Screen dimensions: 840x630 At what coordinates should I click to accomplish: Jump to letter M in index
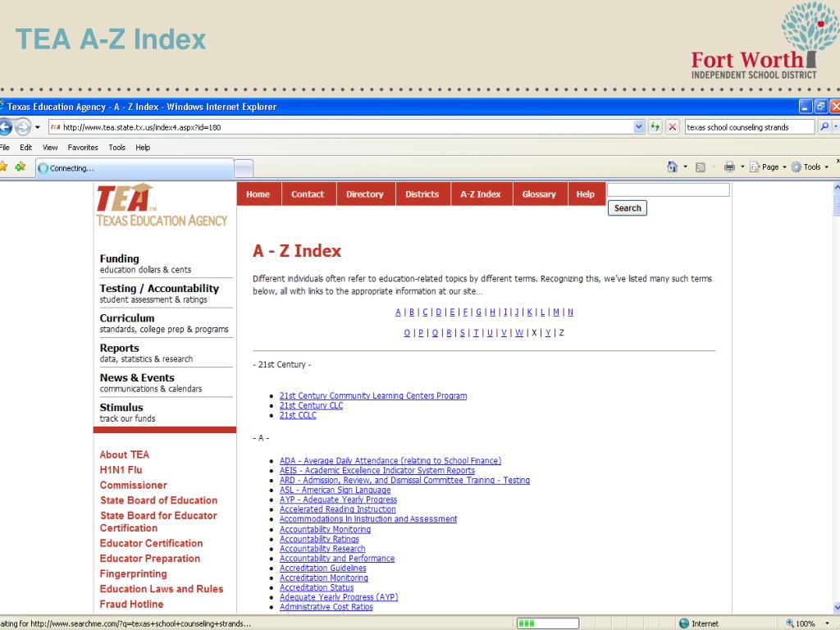click(556, 313)
